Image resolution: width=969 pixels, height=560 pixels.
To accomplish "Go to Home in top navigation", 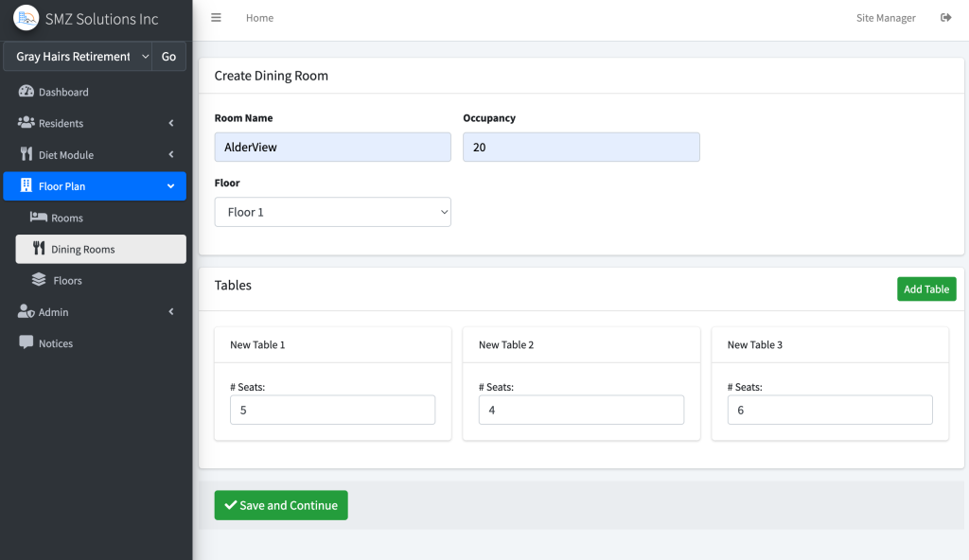I will pos(259,18).
